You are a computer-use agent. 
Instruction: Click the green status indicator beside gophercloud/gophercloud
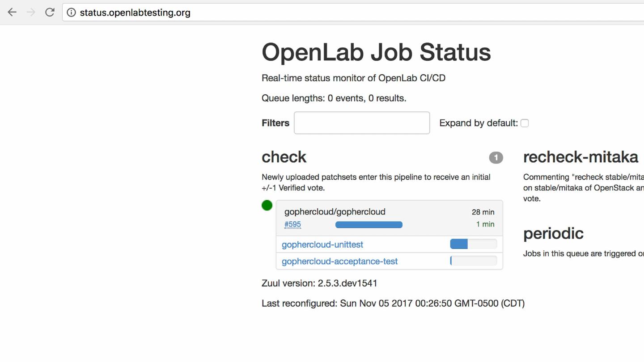point(267,205)
